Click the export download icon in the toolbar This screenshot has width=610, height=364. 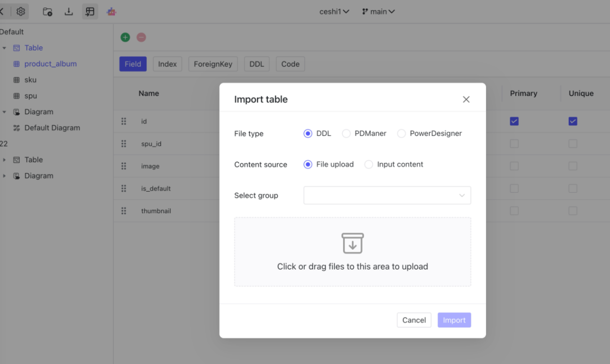point(69,11)
